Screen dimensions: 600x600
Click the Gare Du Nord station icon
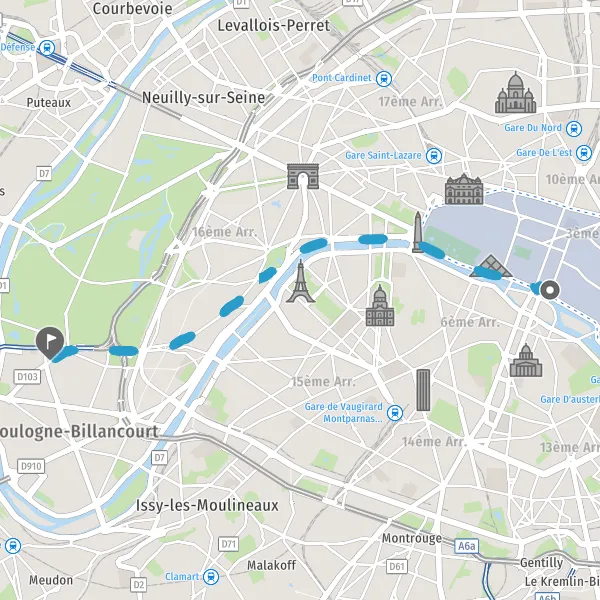(574, 129)
